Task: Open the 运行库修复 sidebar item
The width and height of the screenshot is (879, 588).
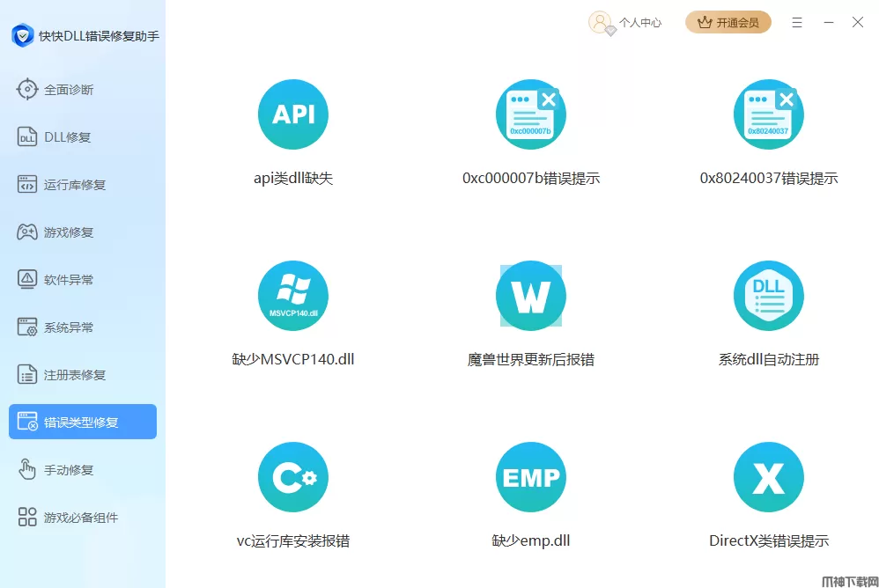Action: 75,185
